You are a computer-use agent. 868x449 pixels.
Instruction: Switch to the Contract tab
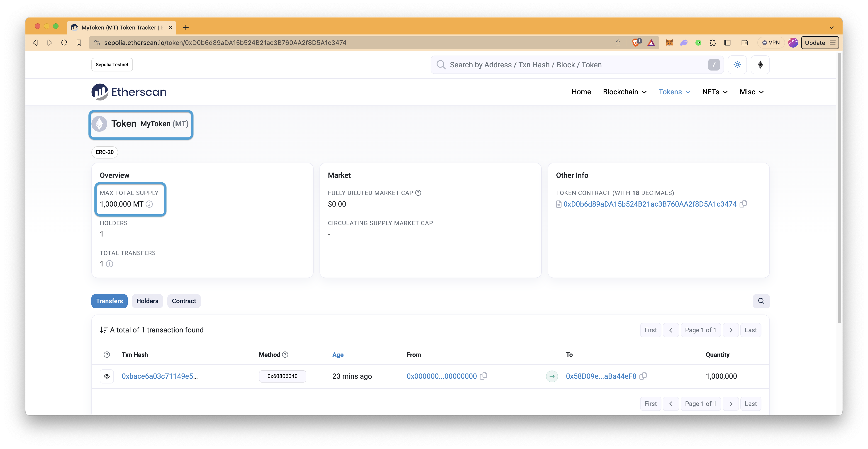pyautogui.click(x=184, y=301)
